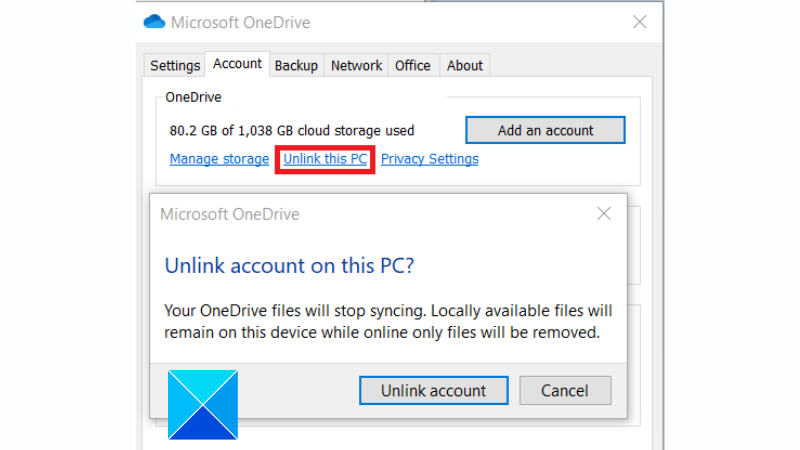Click the OneDrive group label
The height and width of the screenshot is (450, 800).
(193, 98)
